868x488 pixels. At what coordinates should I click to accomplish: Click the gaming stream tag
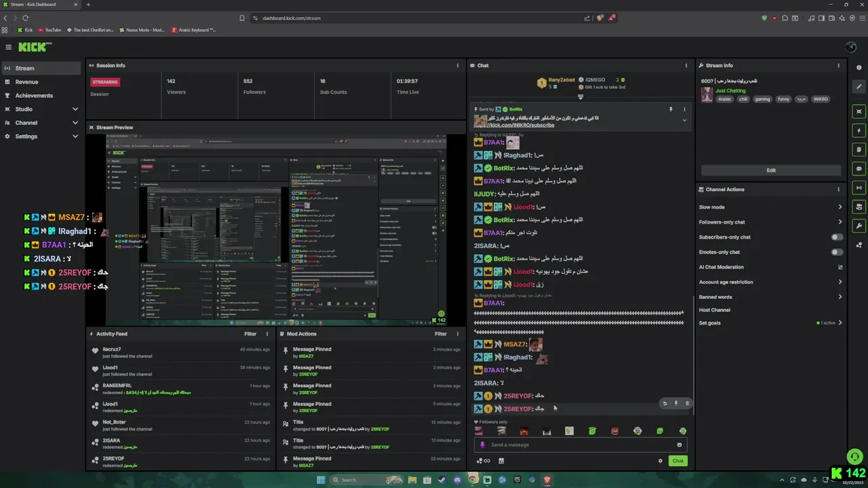(x=762, y=99)
